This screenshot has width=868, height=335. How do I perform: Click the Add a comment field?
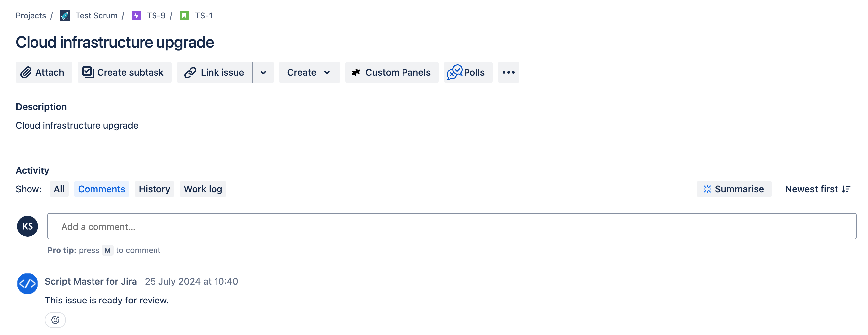pyautogui.click(x=452, y=227)
